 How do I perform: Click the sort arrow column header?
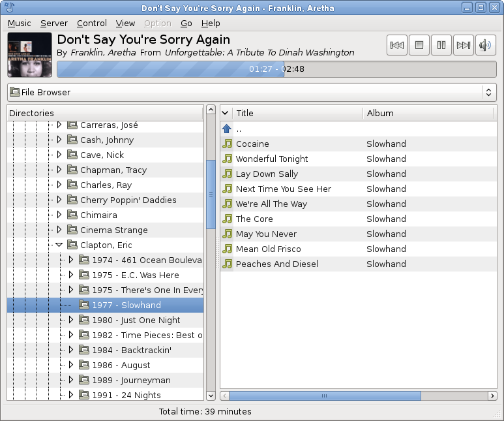[226, 114]
